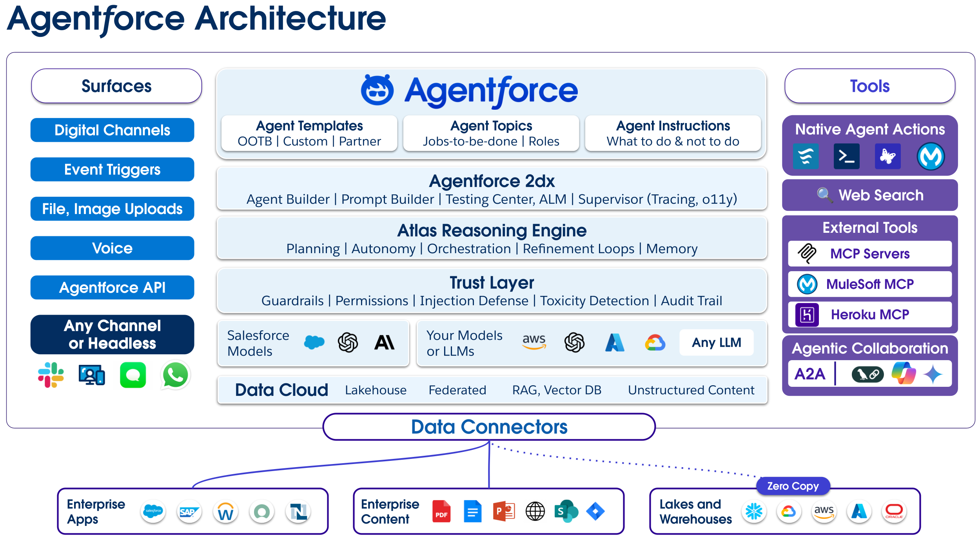Click the Zero Copy badge

(793, 486)
